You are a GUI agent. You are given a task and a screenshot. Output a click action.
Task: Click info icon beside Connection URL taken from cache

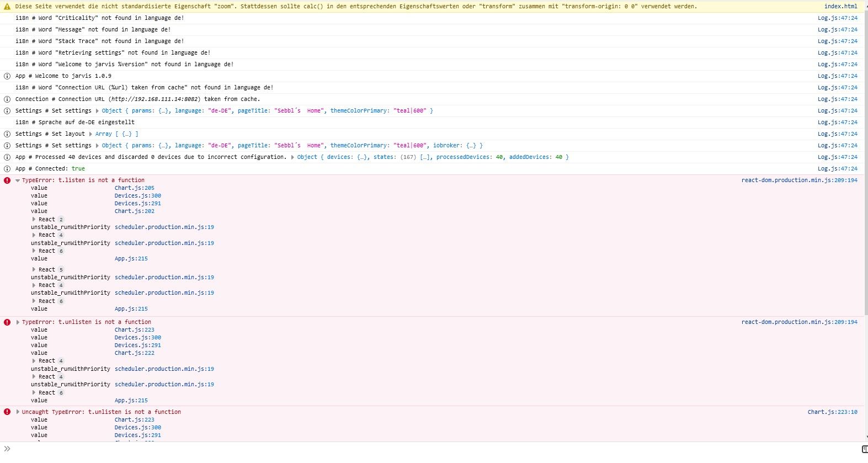coord(7,99)
